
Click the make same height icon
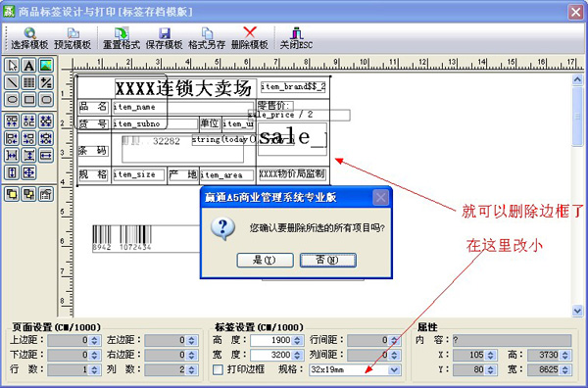tap(12, 172)
